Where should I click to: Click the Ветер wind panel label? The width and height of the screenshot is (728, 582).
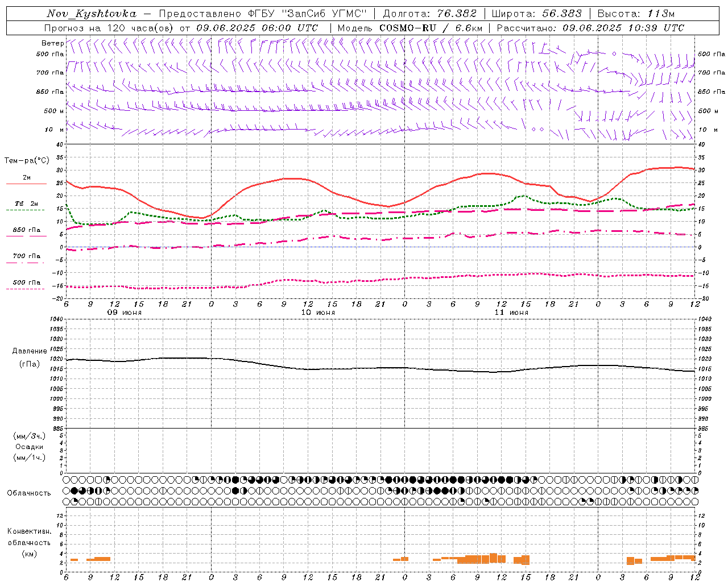tap(52, 43)
